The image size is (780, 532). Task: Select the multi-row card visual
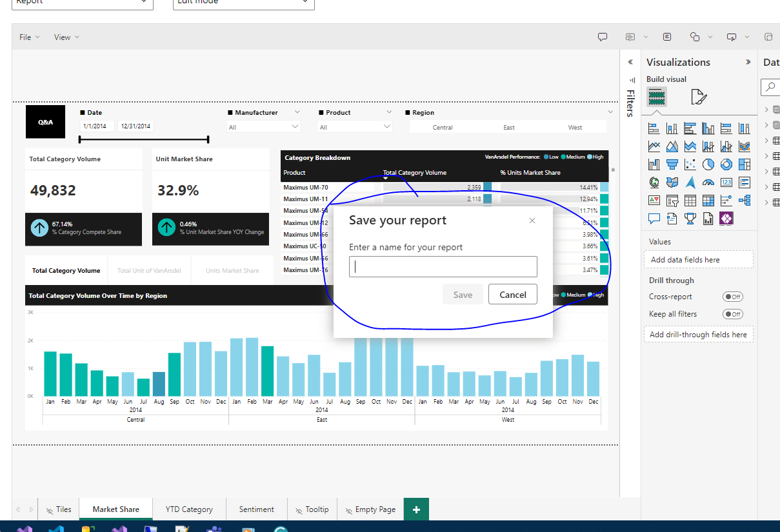[745, 182]
